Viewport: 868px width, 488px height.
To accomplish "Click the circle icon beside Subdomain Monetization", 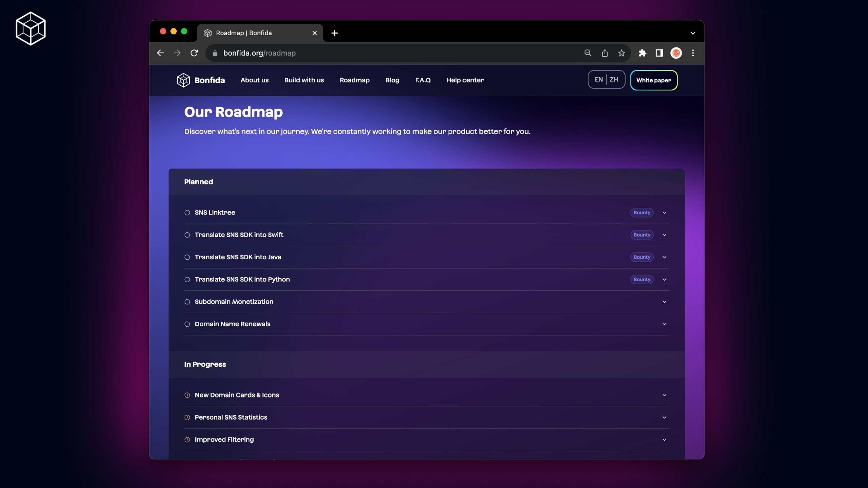I will pyautogui.click(x=187, y=302).
